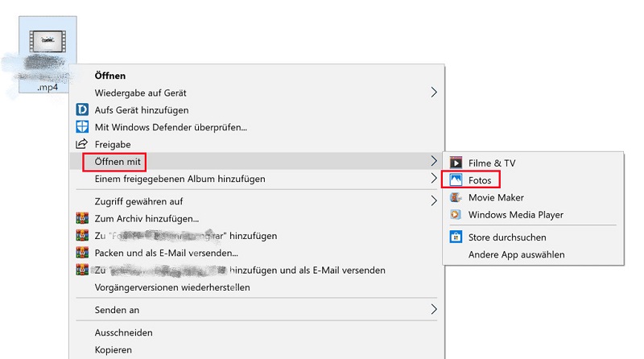Open with Movie Maker
This screenshot has width=644, height=359.
coord(496,197)
